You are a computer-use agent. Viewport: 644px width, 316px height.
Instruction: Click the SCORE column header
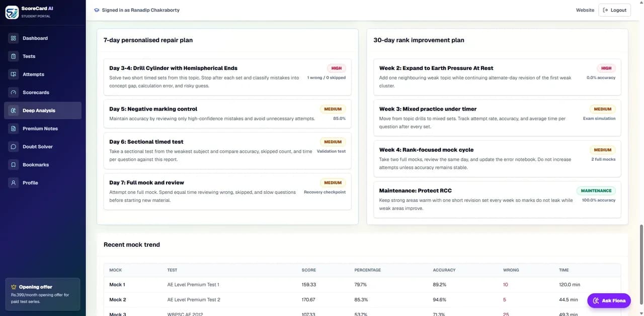308,270
